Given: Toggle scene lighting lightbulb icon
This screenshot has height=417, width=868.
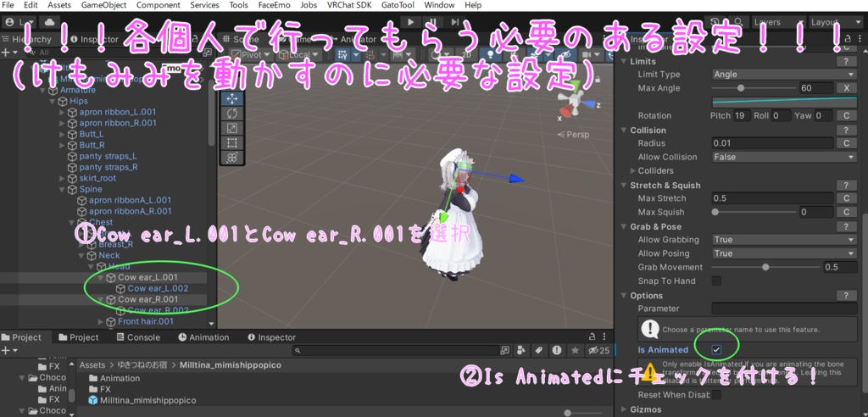Looking at the screenshot, I should tap(489, 55).
